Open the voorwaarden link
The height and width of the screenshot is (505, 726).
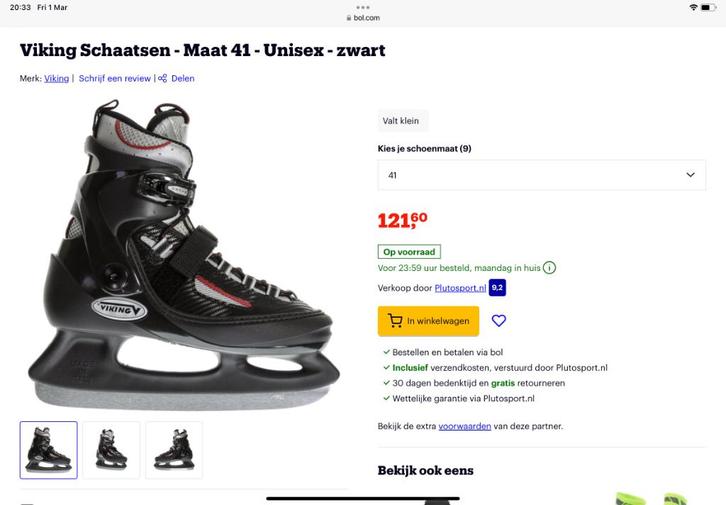[465, 426]
